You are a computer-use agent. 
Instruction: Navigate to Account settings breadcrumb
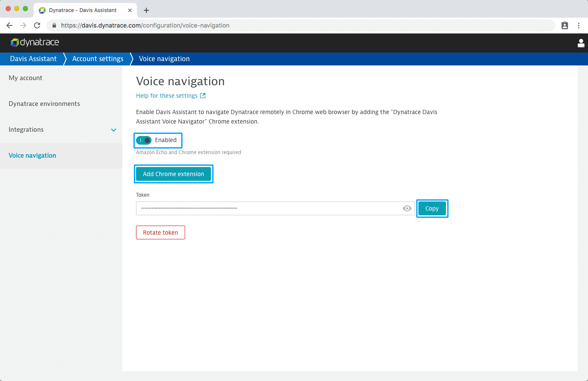coord(98,59)
